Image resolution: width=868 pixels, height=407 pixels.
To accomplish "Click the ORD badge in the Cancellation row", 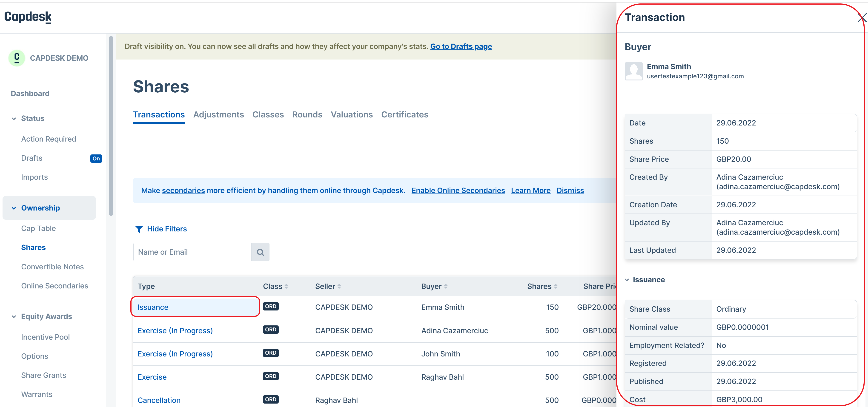I will coord(271,399).
